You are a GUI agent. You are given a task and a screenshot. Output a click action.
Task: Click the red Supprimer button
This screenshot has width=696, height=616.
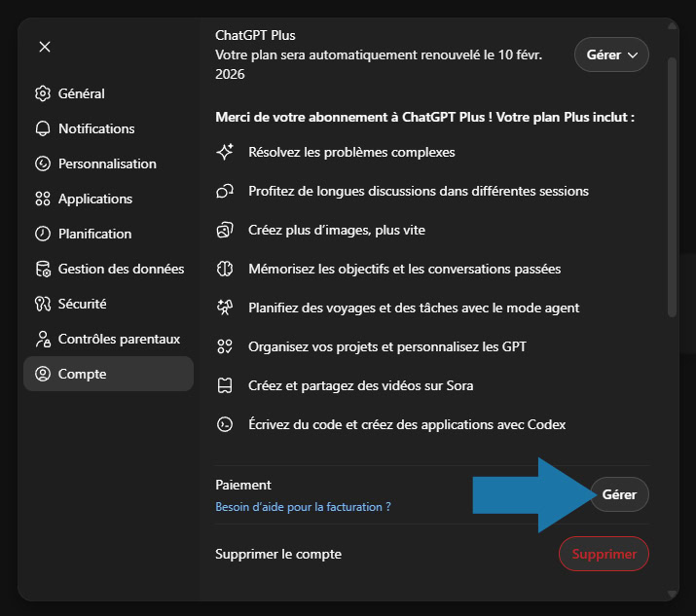pos(604,554)
